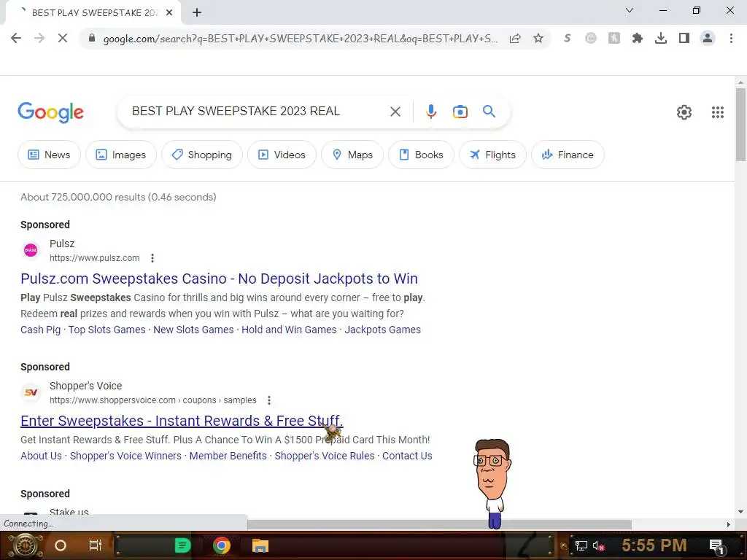Filter results by Books
Screen dimensions: 747x560
tap(421, 155)
